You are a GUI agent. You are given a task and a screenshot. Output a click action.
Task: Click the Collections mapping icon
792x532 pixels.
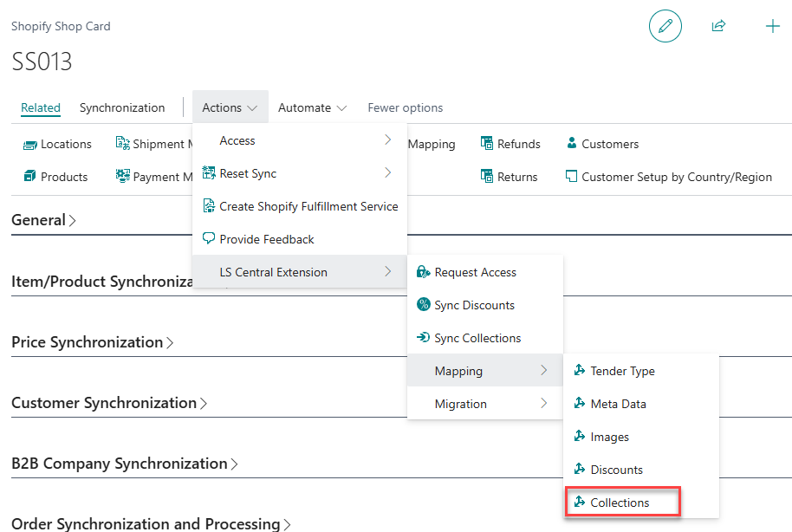(x=580, y=502)
